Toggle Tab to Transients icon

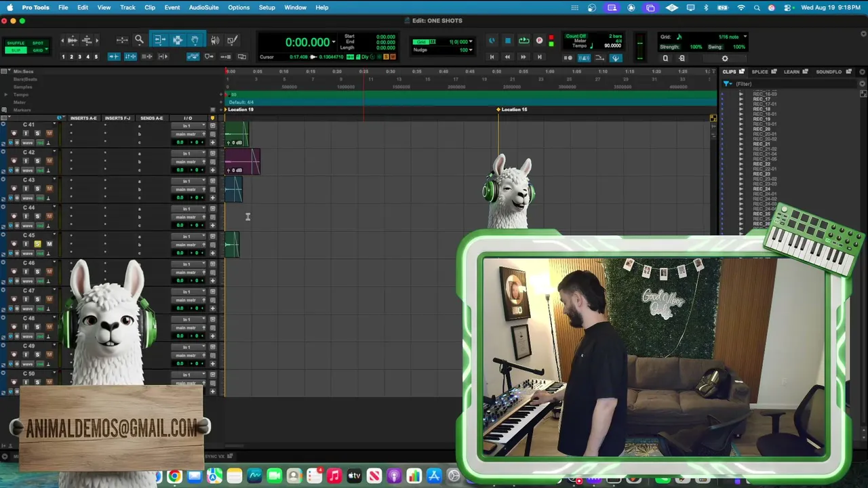coord(113,57)
